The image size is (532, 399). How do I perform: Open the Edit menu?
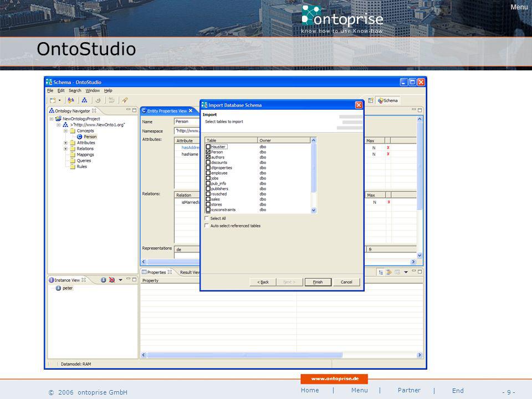[61, 90]
